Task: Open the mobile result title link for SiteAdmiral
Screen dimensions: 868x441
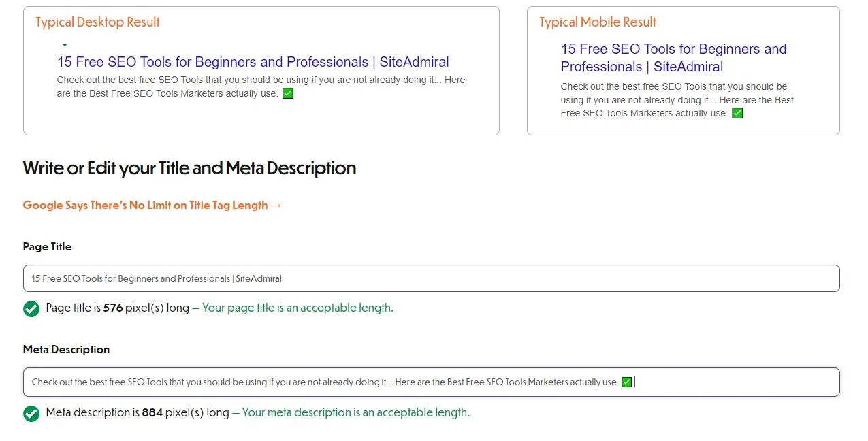Action: tap(673, 58)
